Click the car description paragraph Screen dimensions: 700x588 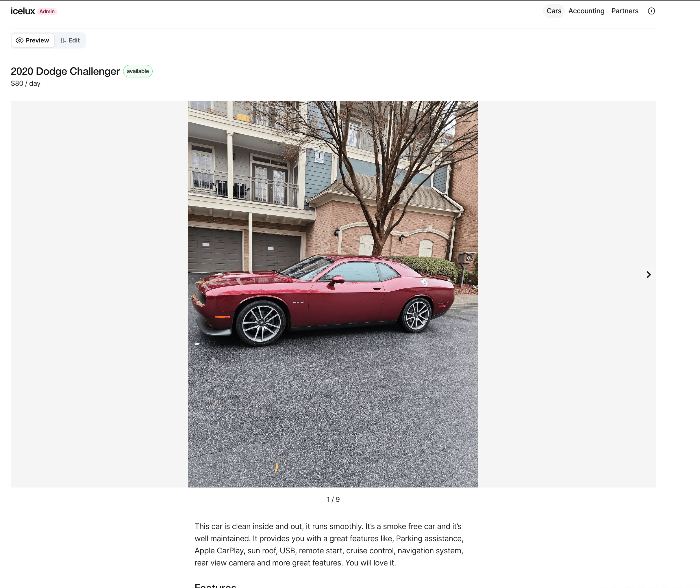click(329, 544)
